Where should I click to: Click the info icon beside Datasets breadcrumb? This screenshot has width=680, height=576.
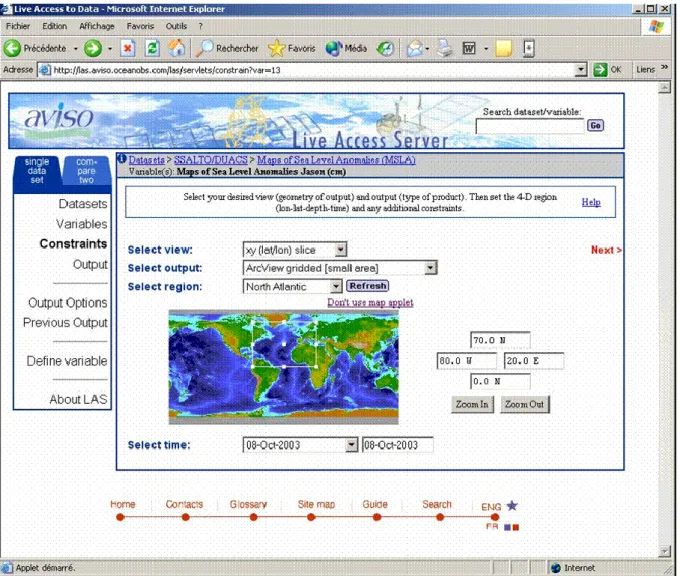tap(122, 159)
